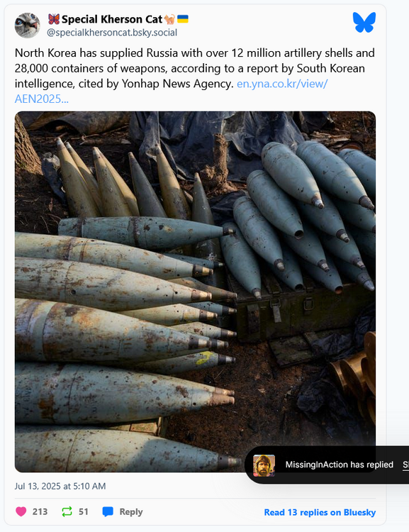Click the pink heart like icon
The image size is (409, 532).
21,511
